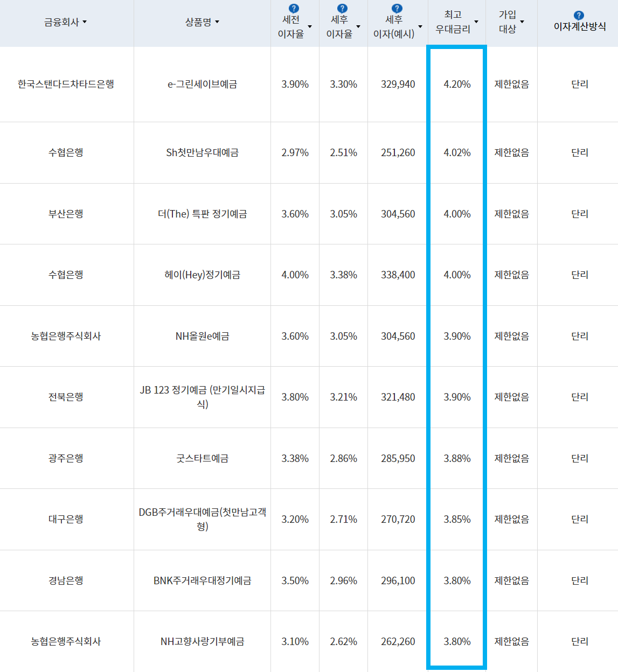Click 광주은행 company cell
Viewport: 618px width, 672px height.
coord(66,458)
